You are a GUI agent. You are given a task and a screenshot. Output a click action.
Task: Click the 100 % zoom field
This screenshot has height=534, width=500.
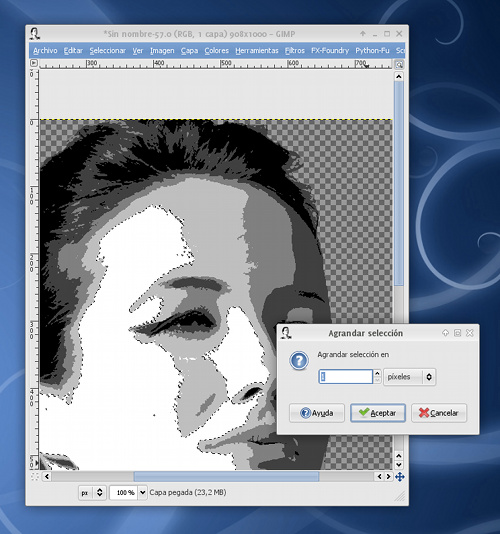[x=124, y=492]
